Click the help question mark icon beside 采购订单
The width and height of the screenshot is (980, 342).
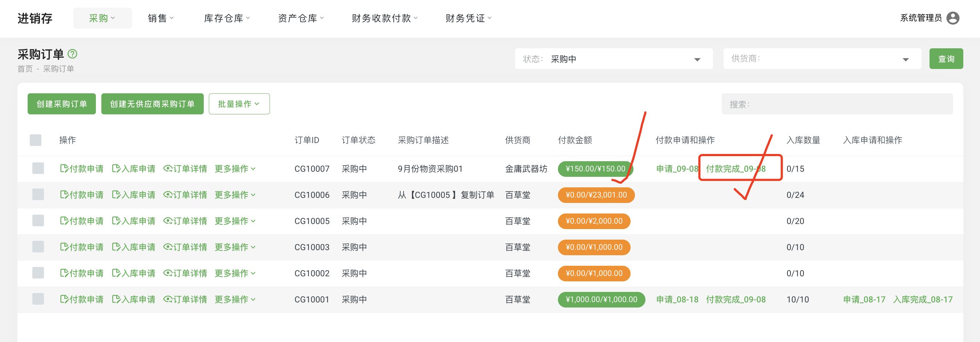[72, 54]
